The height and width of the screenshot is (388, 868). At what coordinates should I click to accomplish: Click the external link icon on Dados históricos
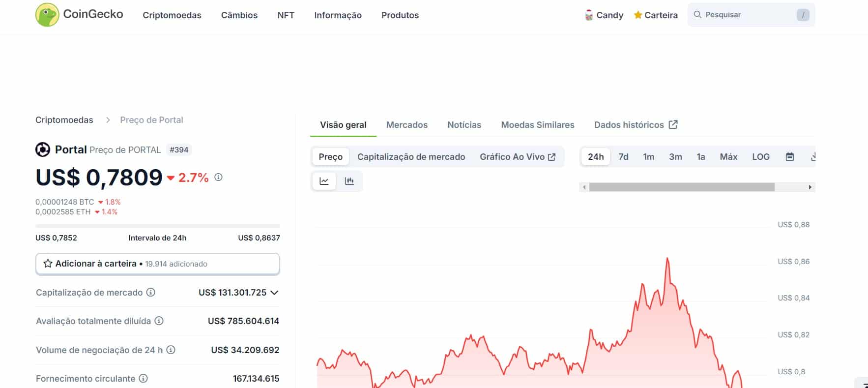tap(673, 124)
